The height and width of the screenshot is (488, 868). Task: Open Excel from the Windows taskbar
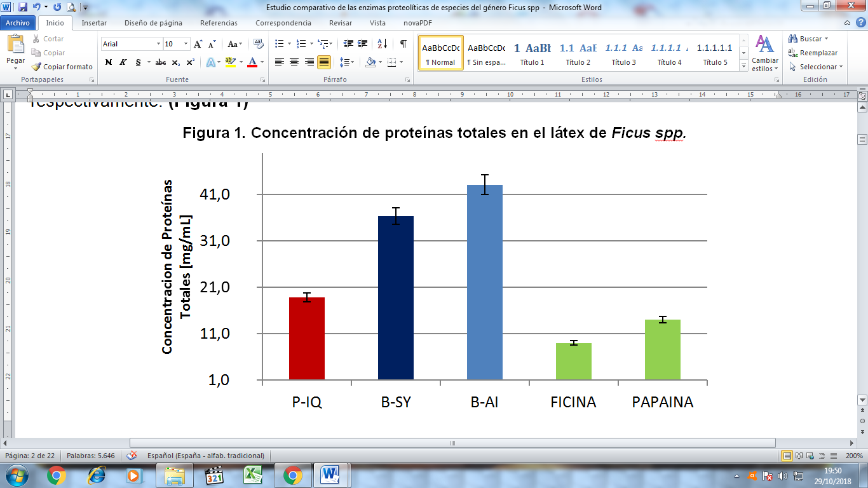coord(253,475)
